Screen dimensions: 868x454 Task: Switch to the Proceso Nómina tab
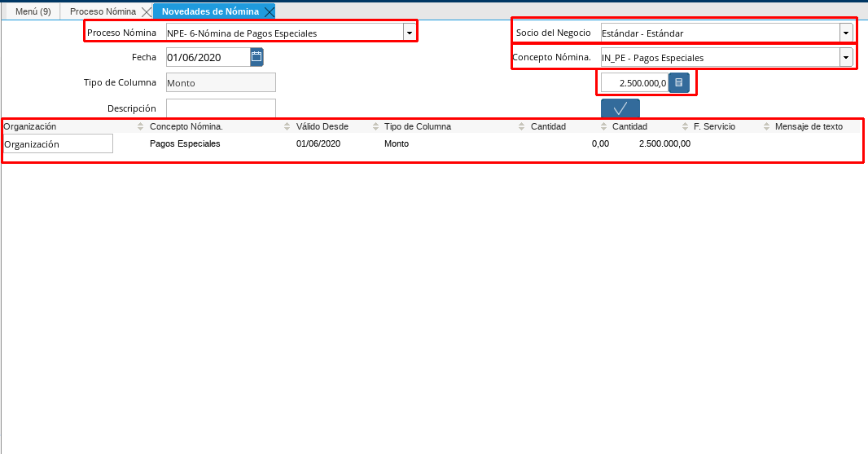[103, 11]
